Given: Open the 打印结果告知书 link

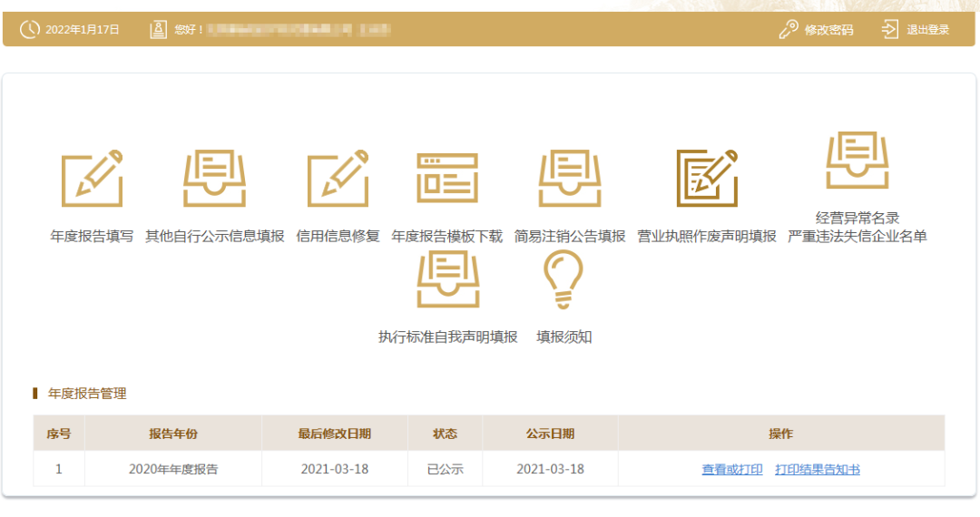Looking at the screenshot, I should (817, 470).
